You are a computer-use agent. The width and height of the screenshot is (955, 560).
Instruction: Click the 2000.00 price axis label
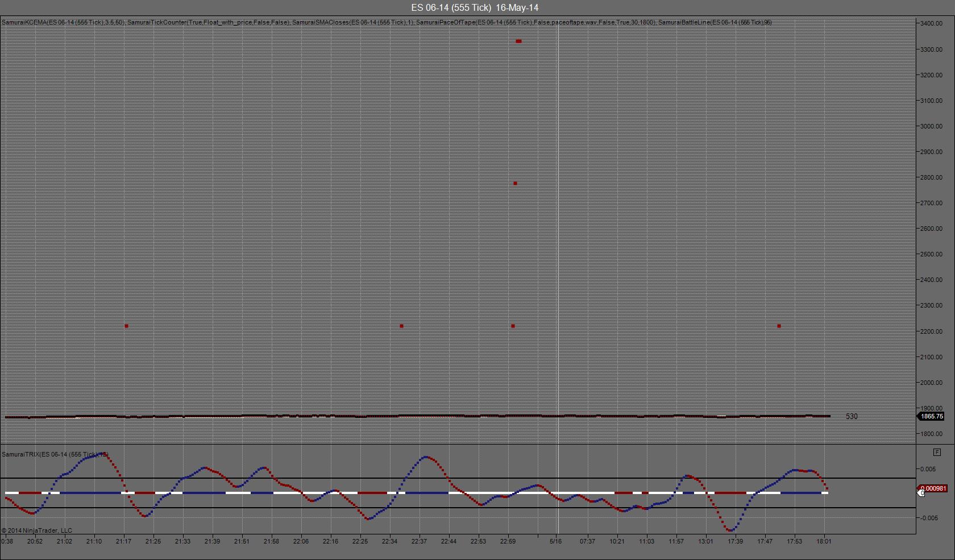click(931, 383)
